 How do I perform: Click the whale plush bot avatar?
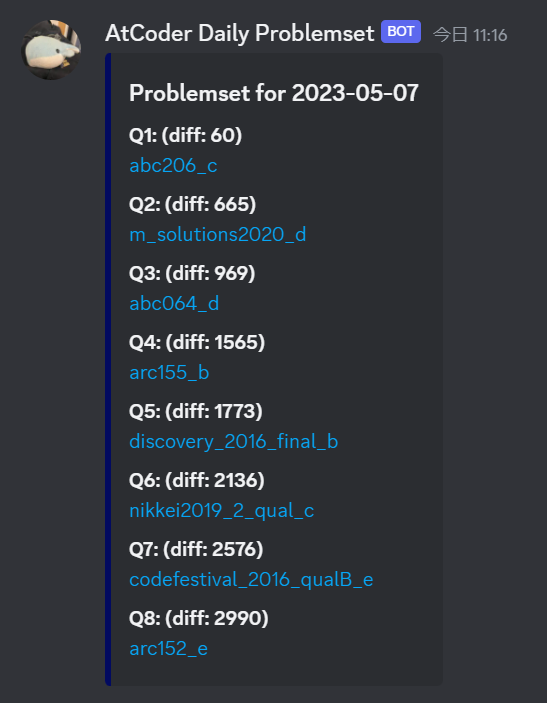click(51, 49)
